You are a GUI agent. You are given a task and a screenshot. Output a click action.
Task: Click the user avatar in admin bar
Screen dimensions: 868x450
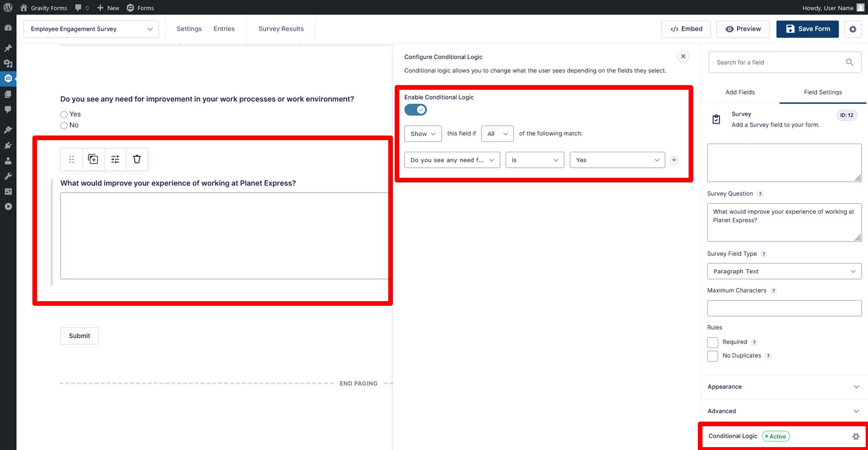pyautogui.click(x=860, y=8)
